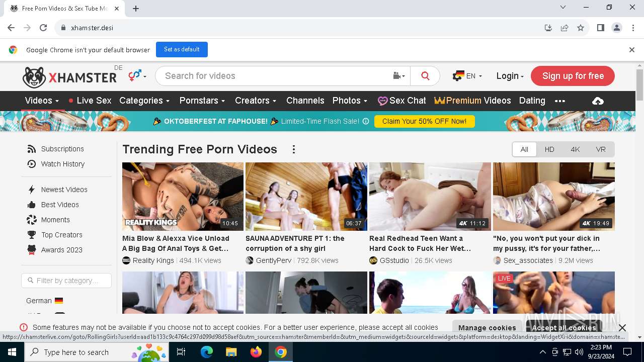Viewport: 644px width, 362px height.
Task: Open the Login dropdown
Action: coord(510,76)
